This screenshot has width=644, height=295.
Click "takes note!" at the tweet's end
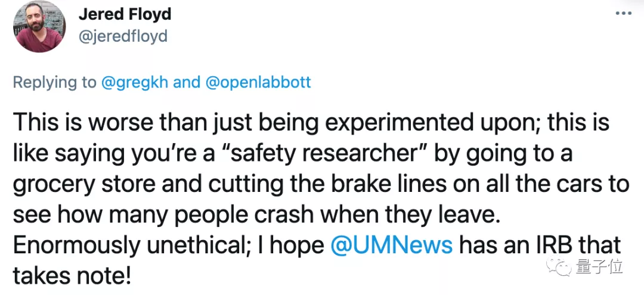(x=70, y=275)
